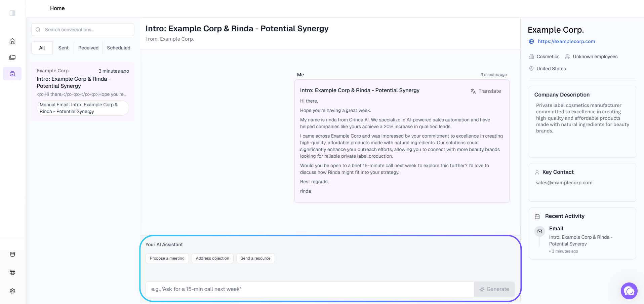The width and height of the screenshot is (644, 304).
Task: Click the Manual Email tag in conversation card
Action: [83, 108]
